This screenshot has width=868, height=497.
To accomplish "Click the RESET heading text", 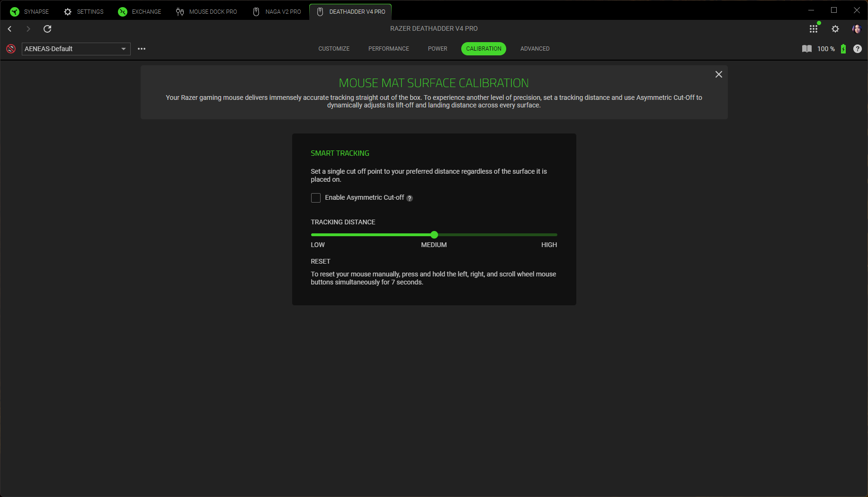I will [321, 261].
